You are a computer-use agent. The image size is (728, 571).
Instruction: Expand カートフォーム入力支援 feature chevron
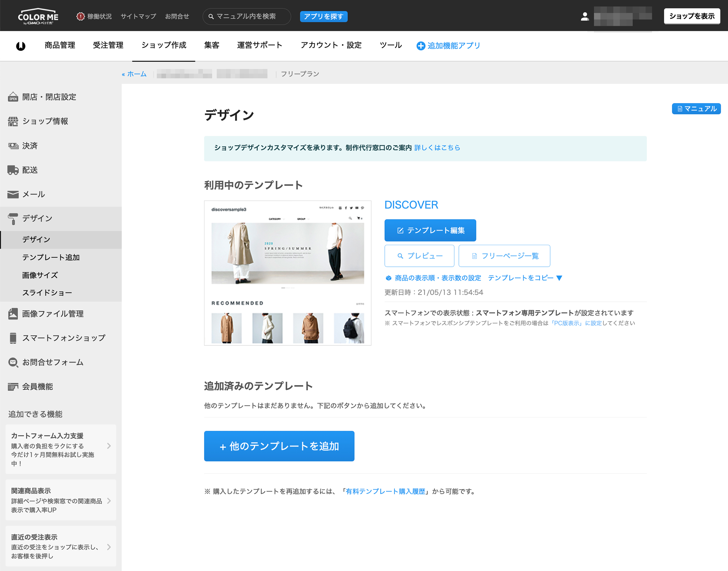coord(109,446)
